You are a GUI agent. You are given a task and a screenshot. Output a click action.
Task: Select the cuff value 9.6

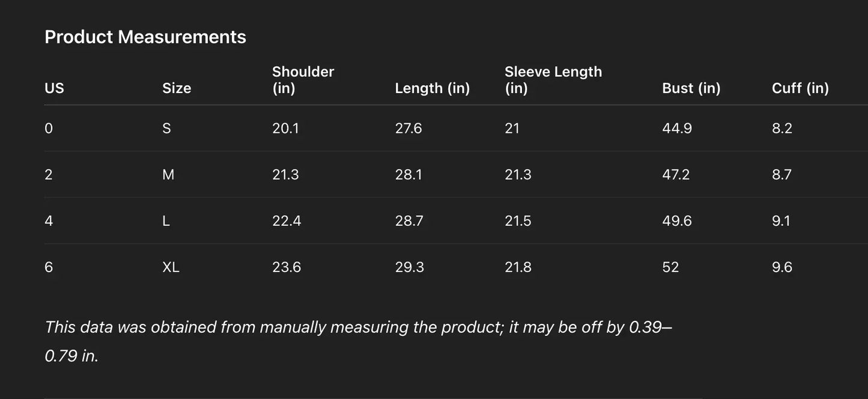(x=782, y=267)
